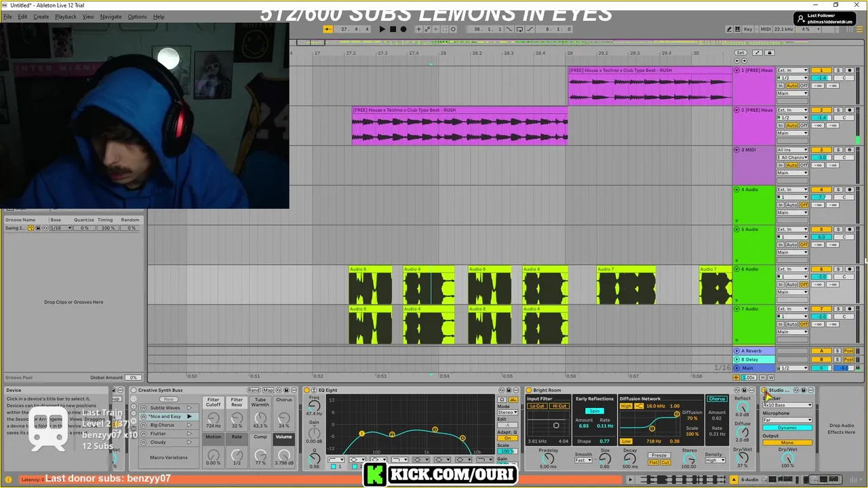Toggle EQ Eight device activator
868x488 pixels.
coord(307,390)
